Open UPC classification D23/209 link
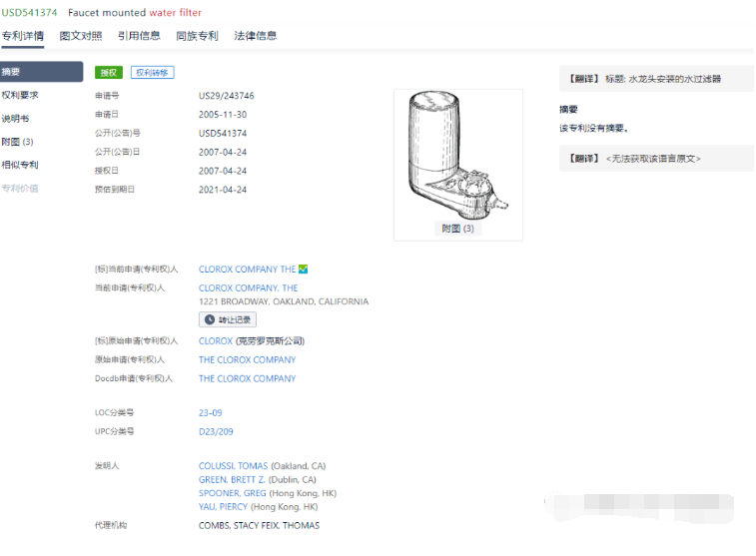This screenshot has width=756, height=556. coord(216,431)
